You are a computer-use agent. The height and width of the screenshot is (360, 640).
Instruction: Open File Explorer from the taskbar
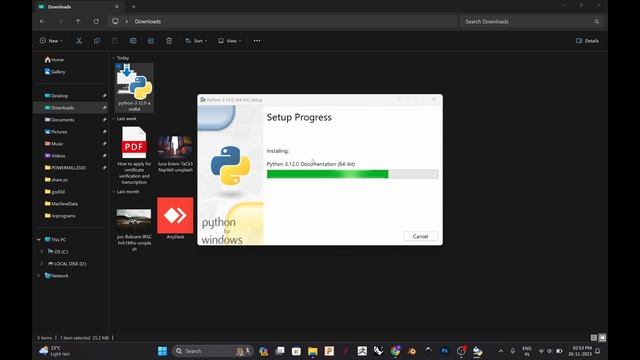tap(313, 351)
